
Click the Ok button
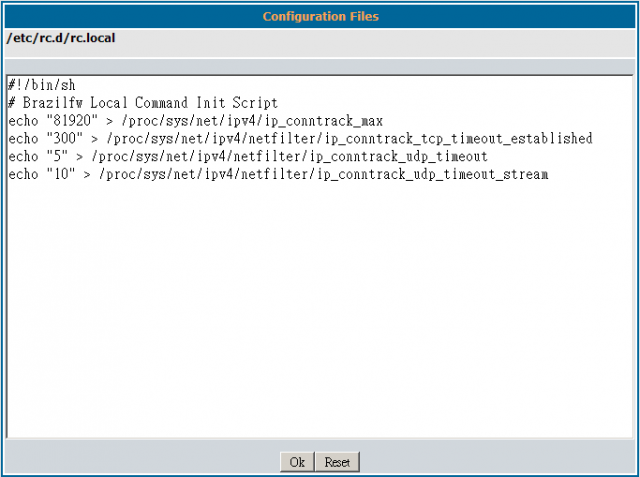coord(297,462)
